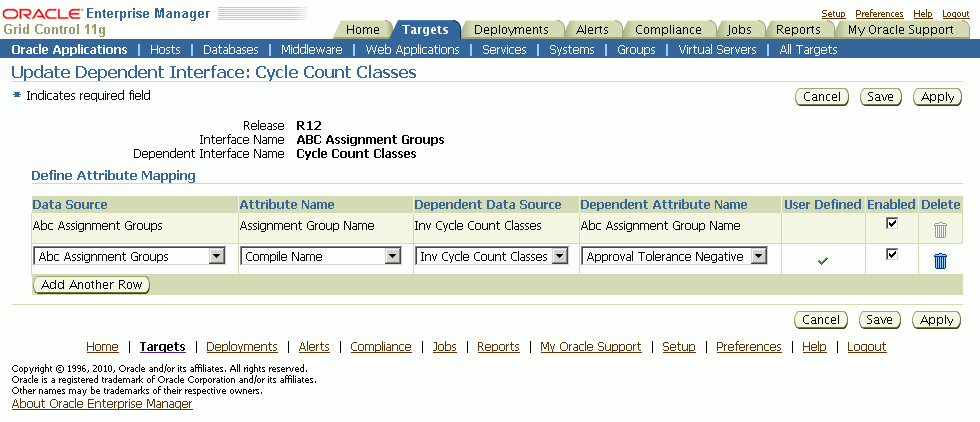The height and width of the screenshot is (422, 980).
Task: Delete the Compile Name mapping row
Action: pyautogui.click(x=940, y=261)
